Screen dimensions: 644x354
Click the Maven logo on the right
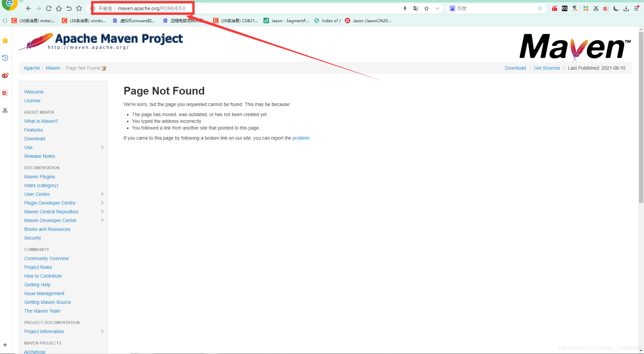click(575, 47)
